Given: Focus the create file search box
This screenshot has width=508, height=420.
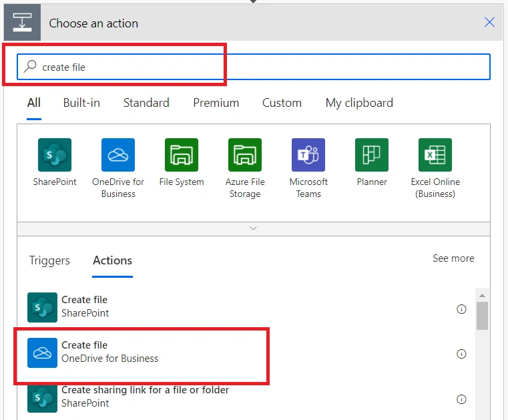Looking at the screenshot, I should (254, 67).
